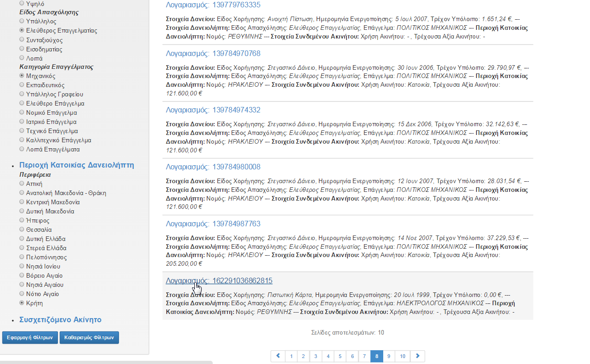Viewport: 590px width, 364px height.
Task: Select Αττική region
Action: point(22,184)
